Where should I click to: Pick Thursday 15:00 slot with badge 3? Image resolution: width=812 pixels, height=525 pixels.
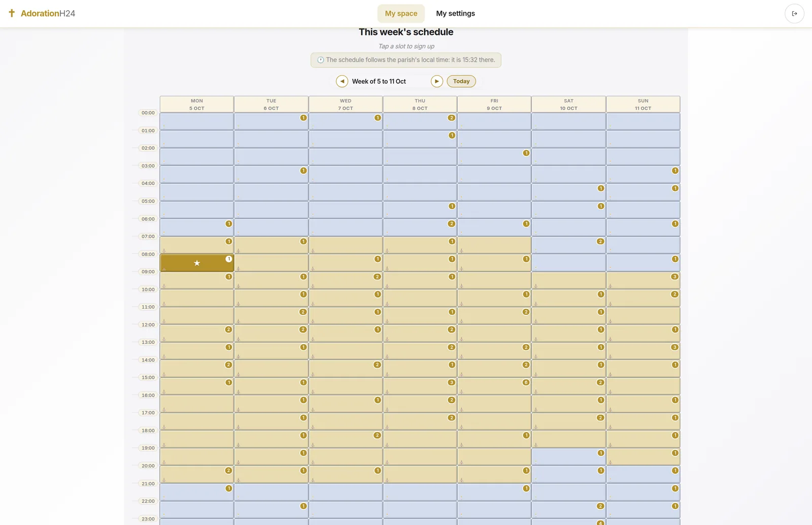click(420, 386)
